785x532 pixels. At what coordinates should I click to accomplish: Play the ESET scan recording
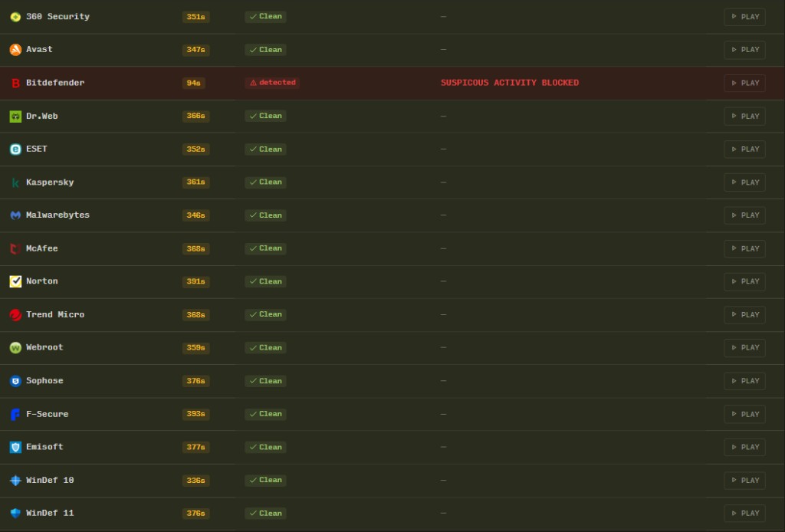[744, 149]
